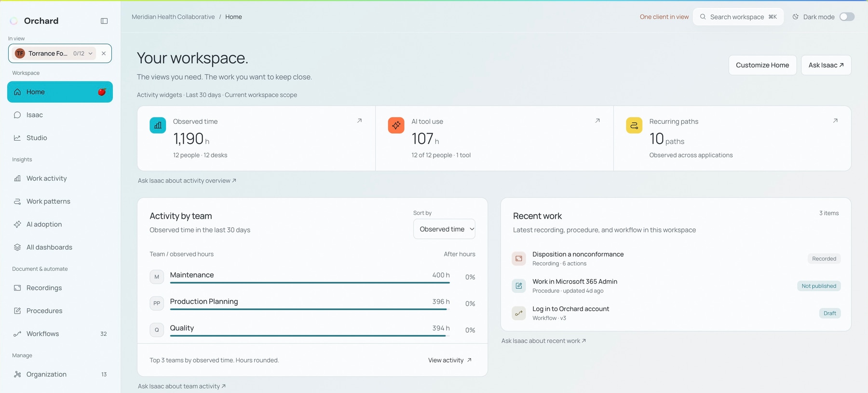Select the Quality team row label
The image size is (868, 393).
click(x=182, y=328)
